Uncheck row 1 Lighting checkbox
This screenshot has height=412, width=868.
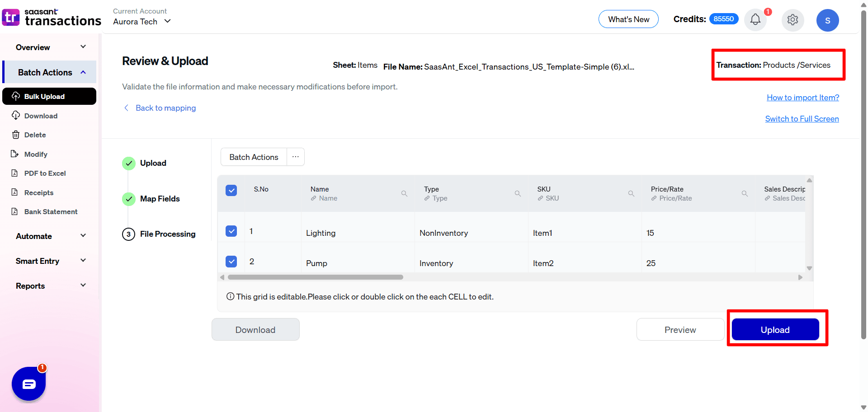(x=231, y=231)
